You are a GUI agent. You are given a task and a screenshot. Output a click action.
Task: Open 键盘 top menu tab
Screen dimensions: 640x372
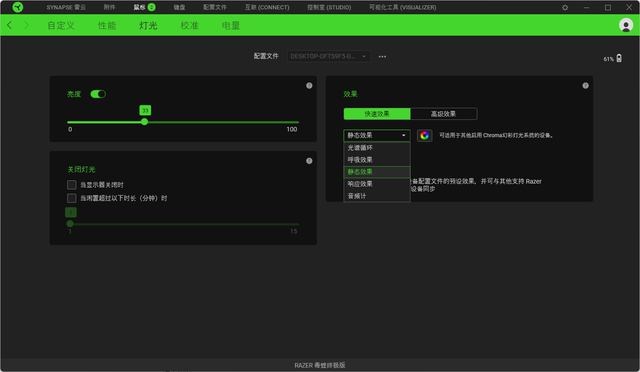(179, 7)
